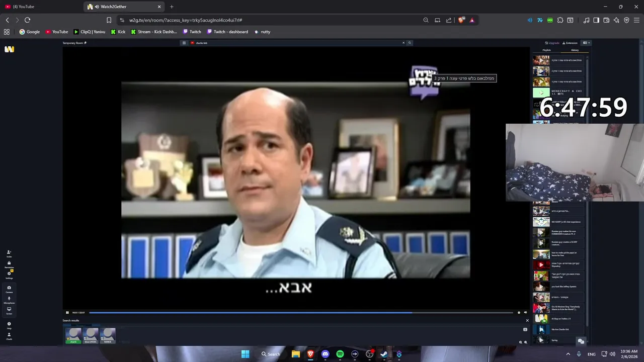Viewport: 644px width, 362px height.
Task: Seek on the video progress bar
Action: [x=301, y=313]
